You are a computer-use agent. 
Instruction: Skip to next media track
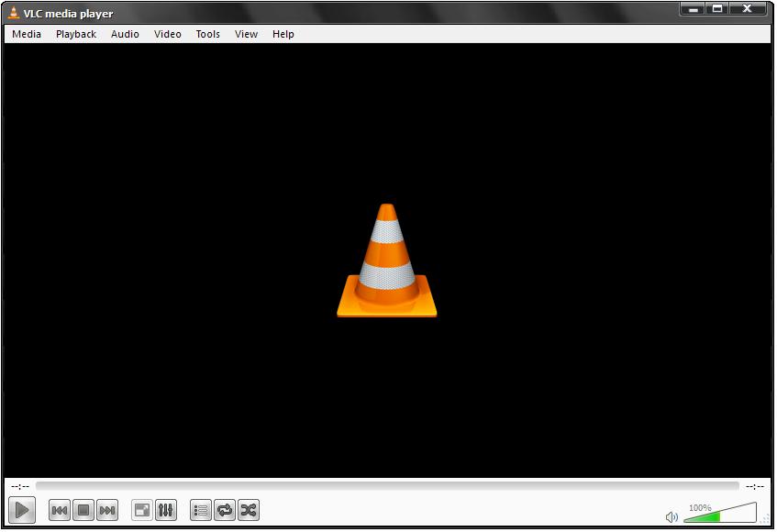[x=107, y=510]
